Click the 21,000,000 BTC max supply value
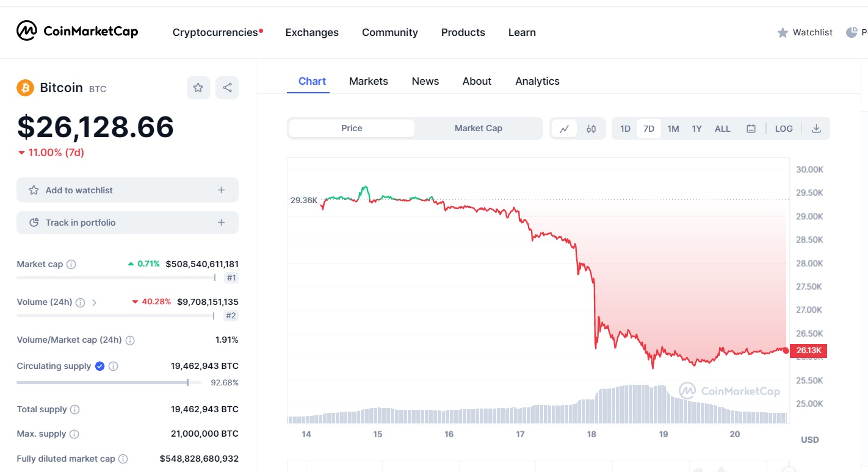Image resolution: width=868 pixels, height=472 pixels. tap(204, 434)
